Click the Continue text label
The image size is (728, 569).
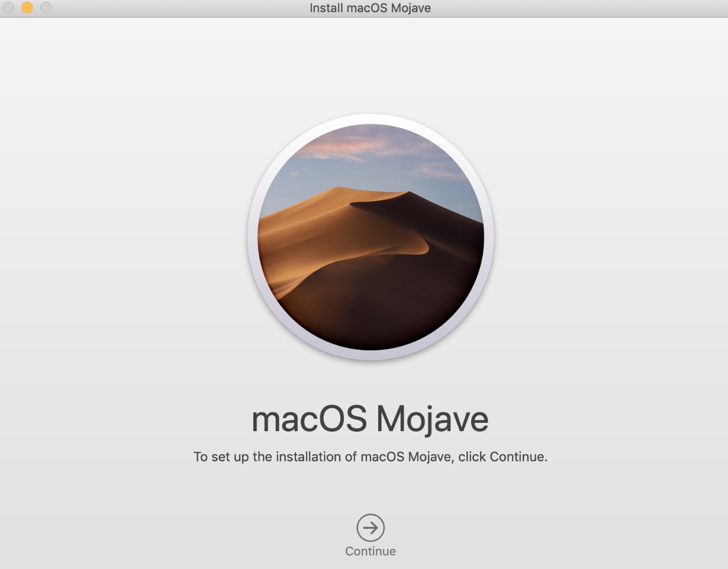click(371, 551)
